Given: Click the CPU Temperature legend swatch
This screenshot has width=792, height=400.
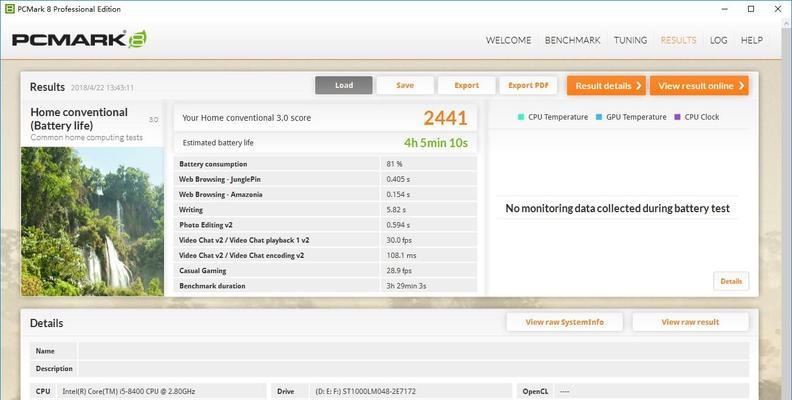Looking at the screenshot, I should [521, 117].
